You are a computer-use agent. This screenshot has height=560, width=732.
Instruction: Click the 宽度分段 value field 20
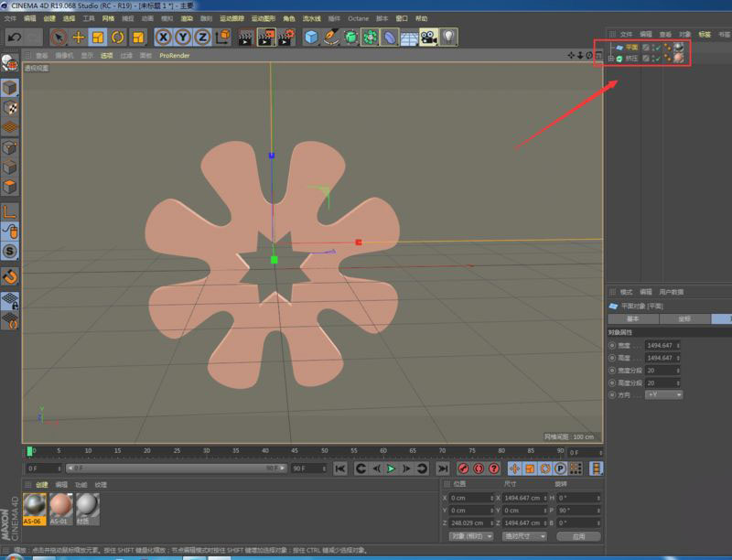(x=662, y=370)
